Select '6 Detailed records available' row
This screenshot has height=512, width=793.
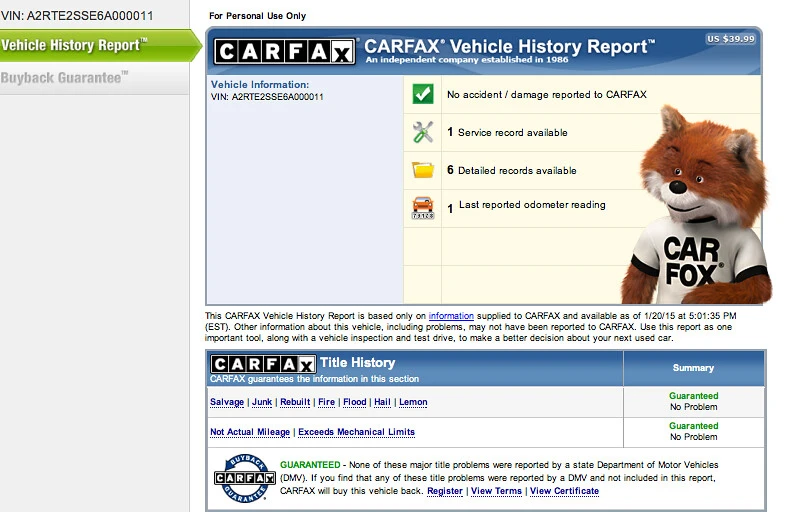(512, 170)
